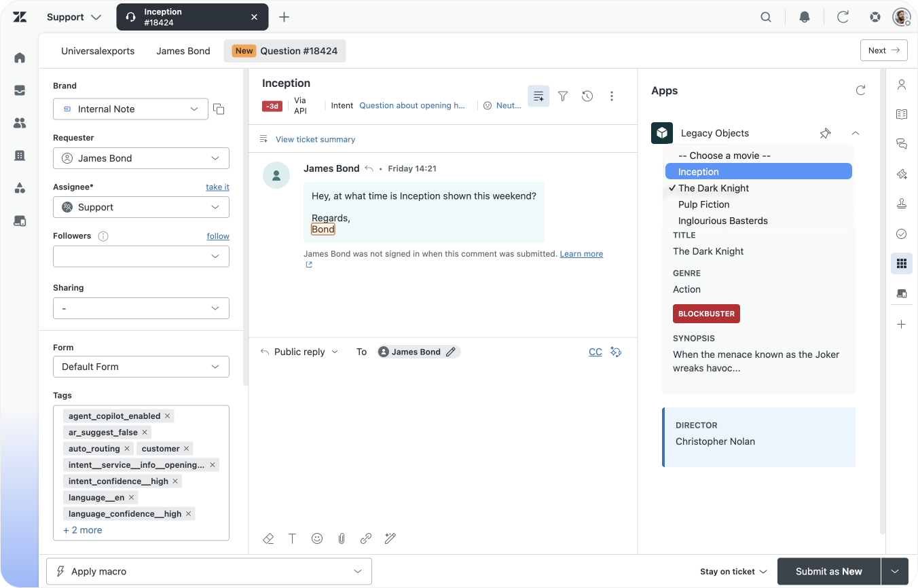
Task: Select Inception from movie list
Action: click(x=758, y=172)
